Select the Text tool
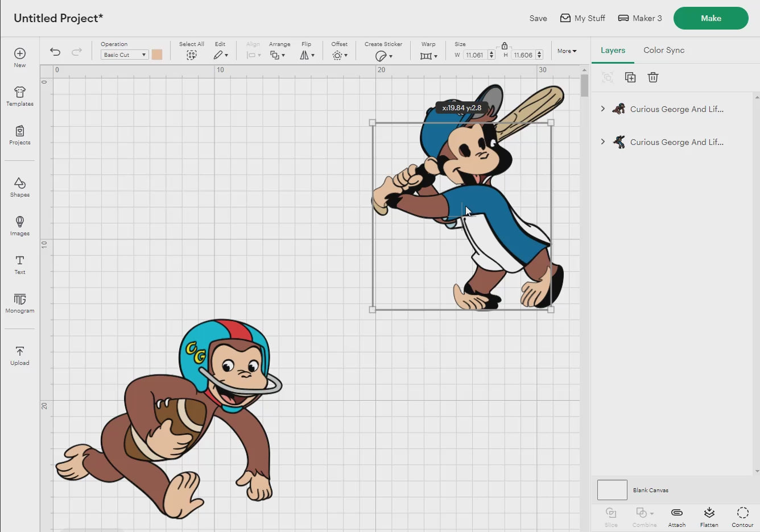This screenshot has width=760, height=532. 20,264
